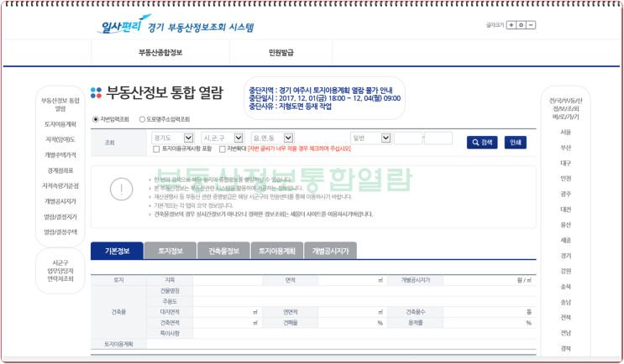Open the 민원발급 top menu
624x364 pixels.
(281, 53)
